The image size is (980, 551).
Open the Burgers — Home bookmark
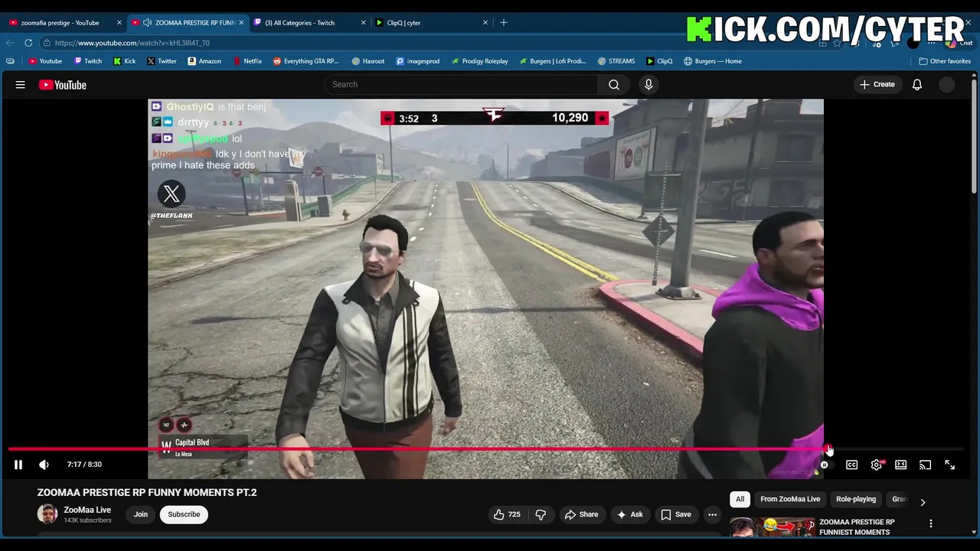pos(713,61)
